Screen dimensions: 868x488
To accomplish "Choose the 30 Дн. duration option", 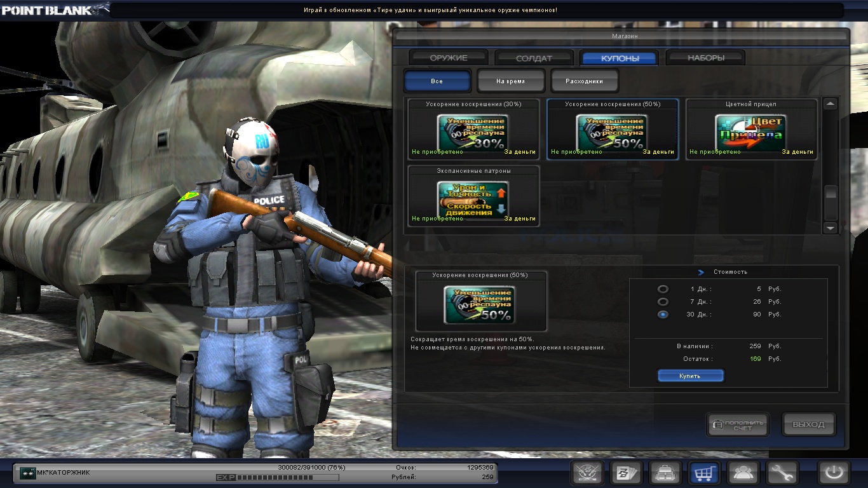I will pos(663,315).
